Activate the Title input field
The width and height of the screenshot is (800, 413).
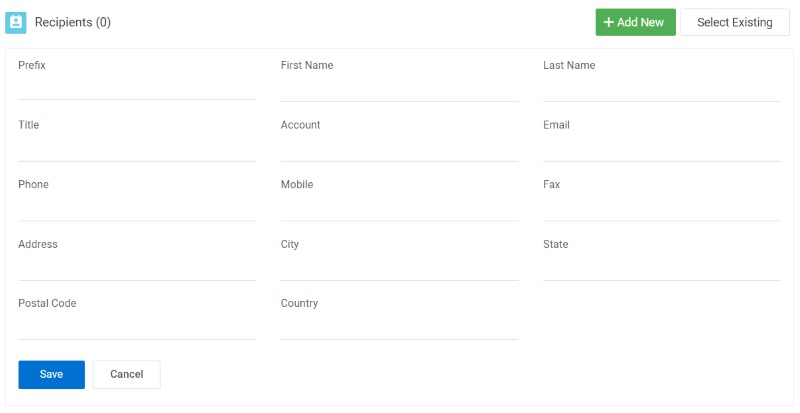[137, 149]
